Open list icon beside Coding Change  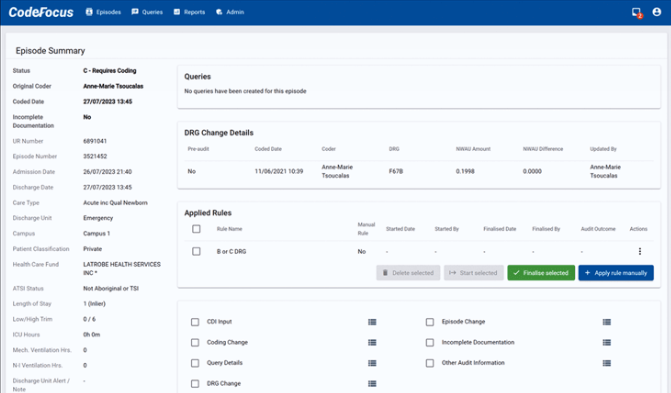tap(372, 342)
